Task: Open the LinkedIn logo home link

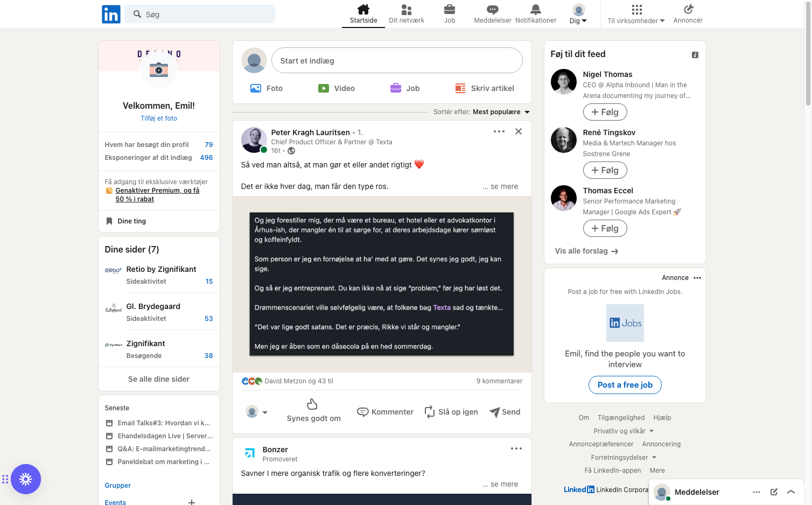Action: pyautogui.click(x=111, y=14)
